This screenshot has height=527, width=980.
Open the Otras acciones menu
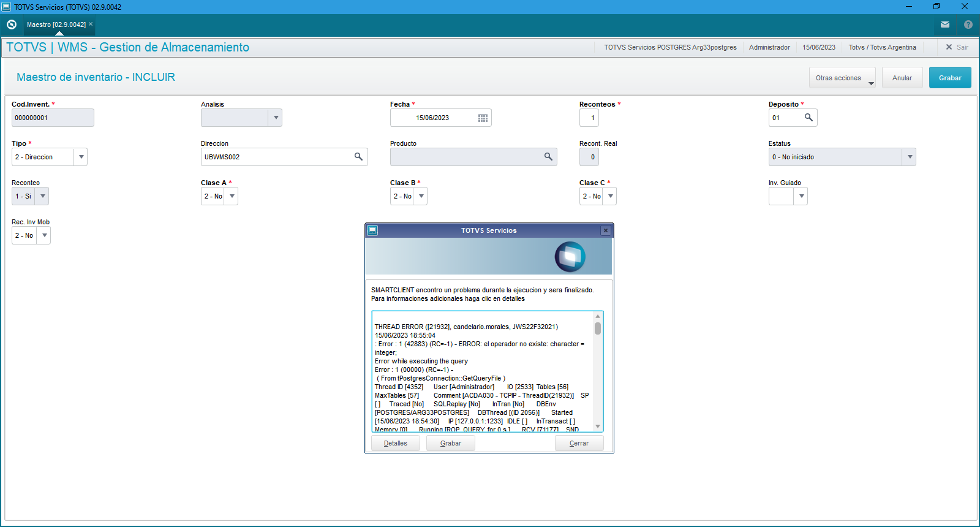(x=842, y=78)
